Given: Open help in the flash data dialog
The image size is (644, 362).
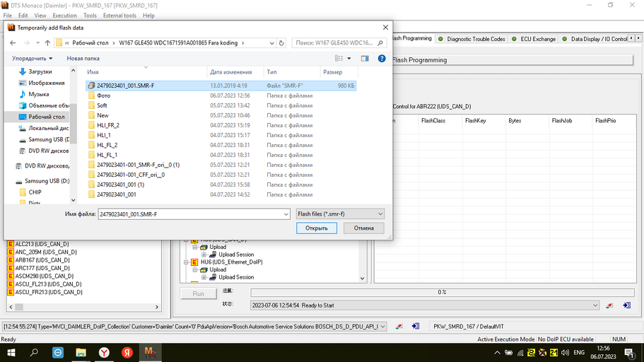Looking at the screenshot, I should (x=382, y=59).
